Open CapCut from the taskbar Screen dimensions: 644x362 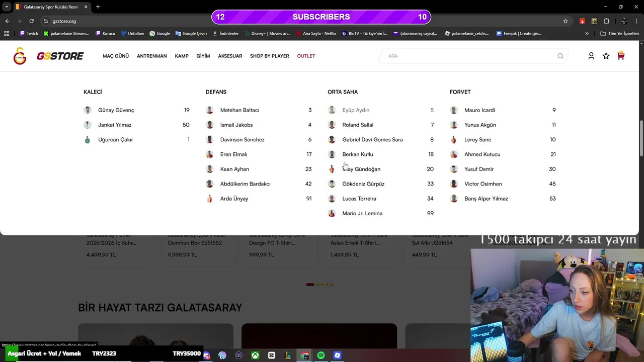coord(272,355)
